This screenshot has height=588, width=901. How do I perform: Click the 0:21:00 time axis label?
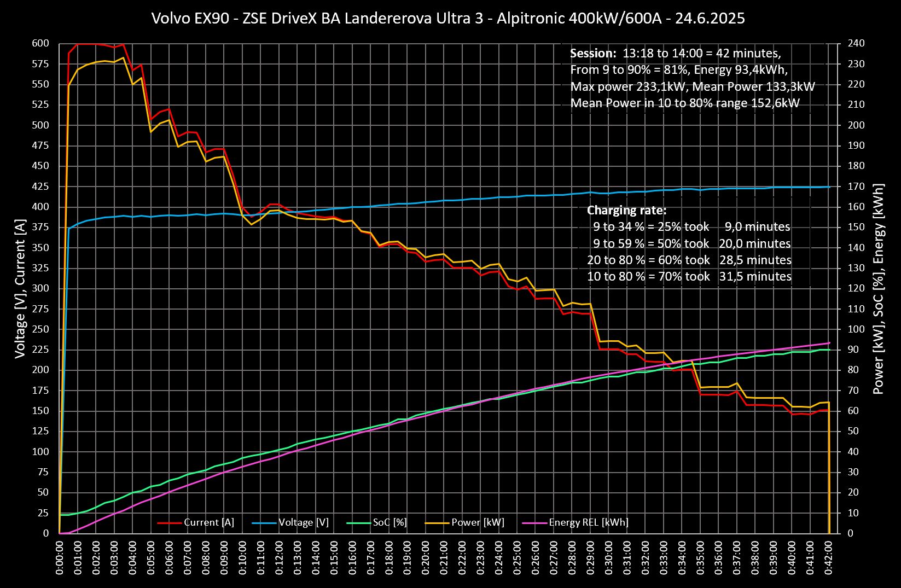pyautogui.click(x=445, y=557)
